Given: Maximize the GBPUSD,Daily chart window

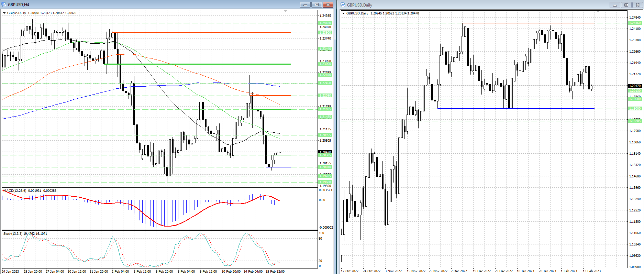Looking at the screenshot, I should point(626,5).
